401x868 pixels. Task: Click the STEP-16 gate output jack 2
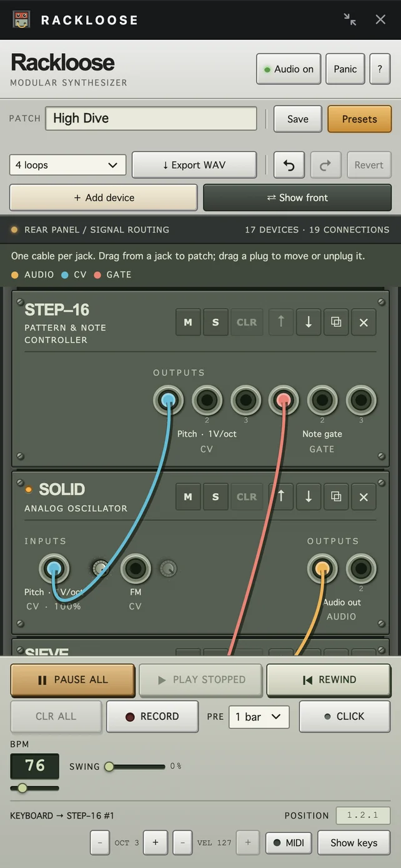pos(322,400)
